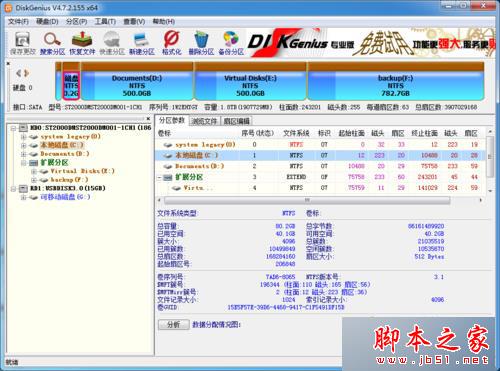This screenshot has height=371, width=500.
Task: Select the Documents (D:) table row
Action: click(x=321, y=166)
